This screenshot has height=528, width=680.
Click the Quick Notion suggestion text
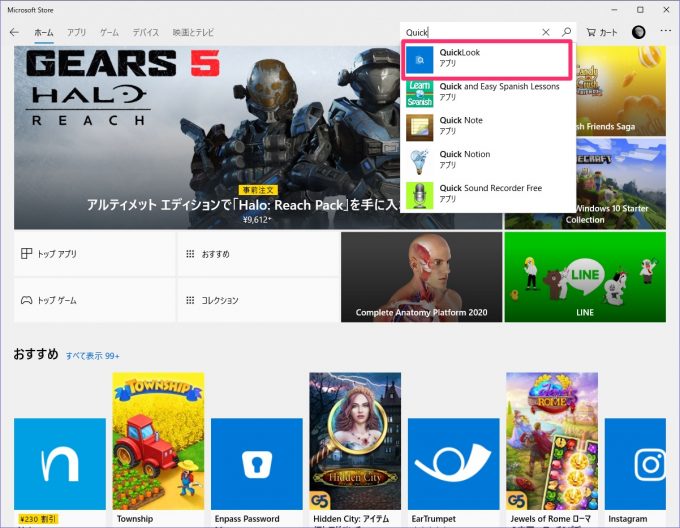click(465, 154)
